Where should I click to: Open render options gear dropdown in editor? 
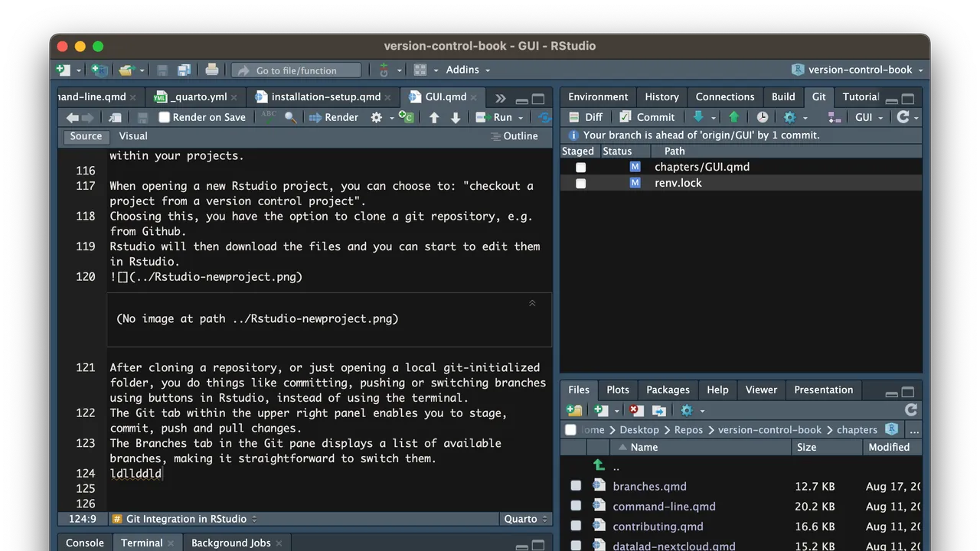[x=380, y=117]
